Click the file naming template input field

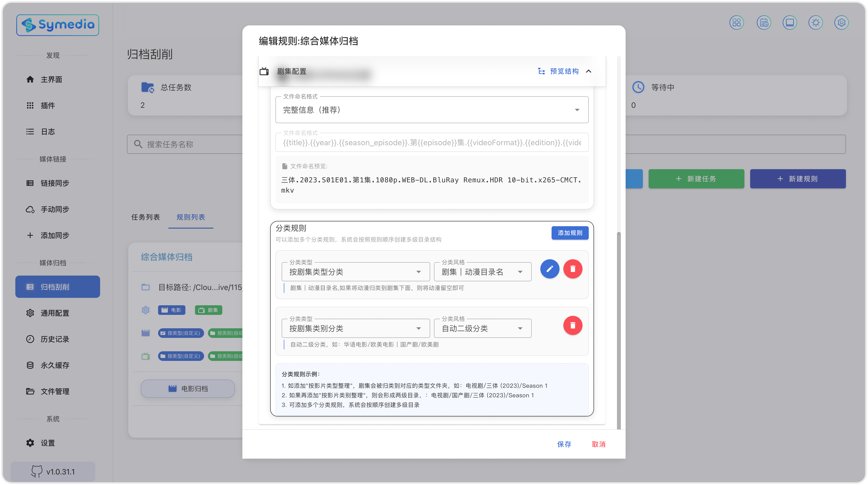click(x=432, y=143)
